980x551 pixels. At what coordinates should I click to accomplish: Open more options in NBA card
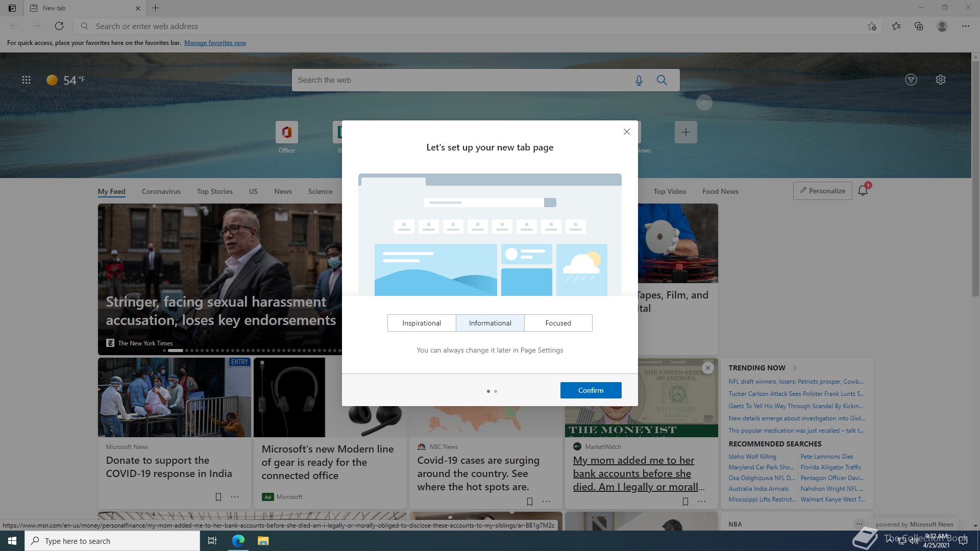860,524
